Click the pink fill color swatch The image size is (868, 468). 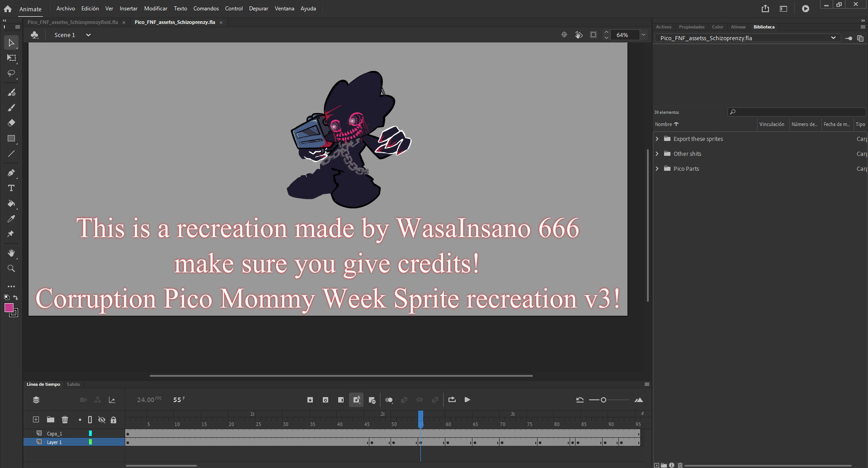coord(9,308)
